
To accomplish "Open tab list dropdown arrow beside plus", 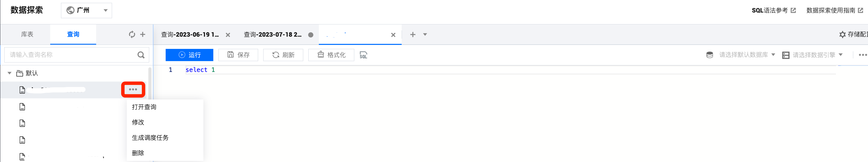I will coord(425,34).
